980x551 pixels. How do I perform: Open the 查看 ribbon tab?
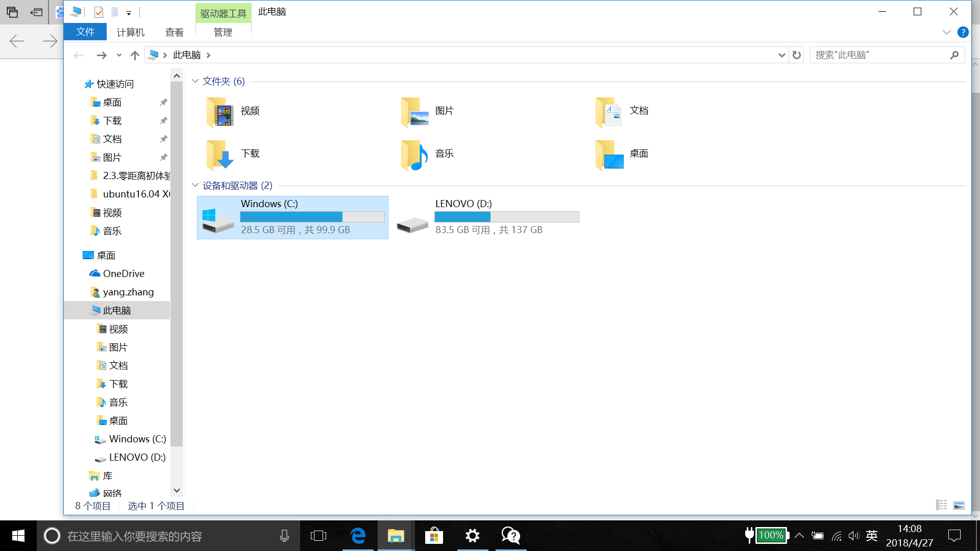click(x=174, y=32)
